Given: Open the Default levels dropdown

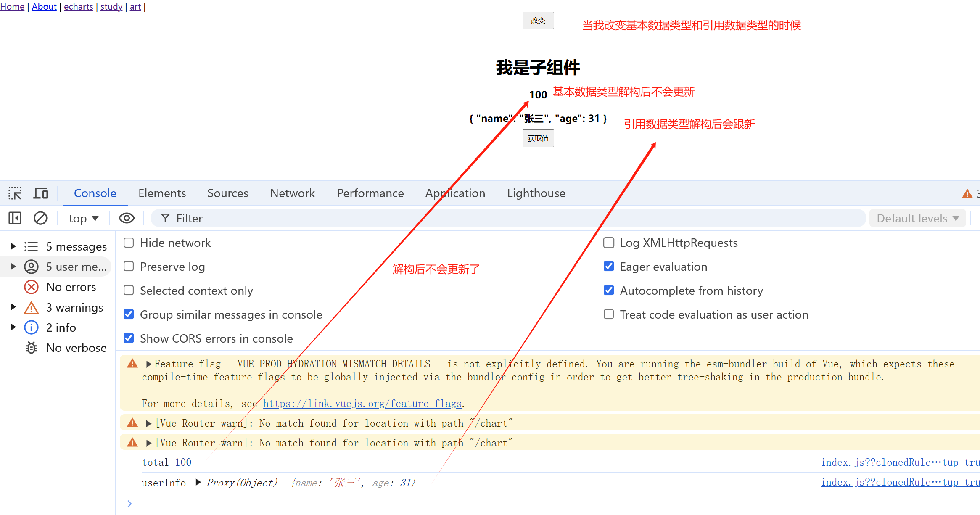Looking at the screenshot, I should 917,218.
